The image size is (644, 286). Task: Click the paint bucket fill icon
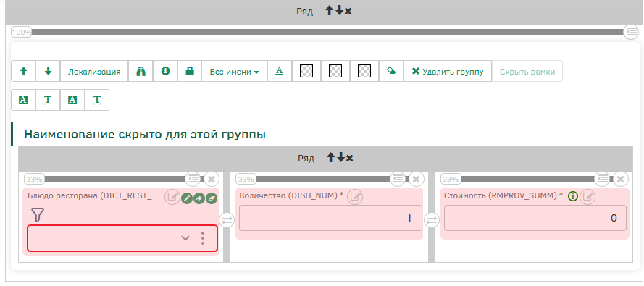[391, 71]
